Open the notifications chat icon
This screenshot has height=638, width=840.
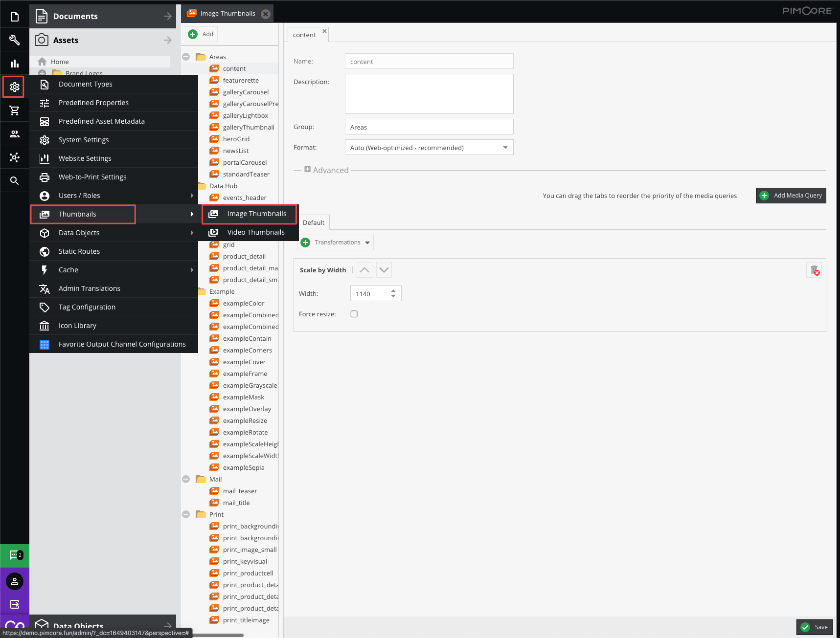14,555
